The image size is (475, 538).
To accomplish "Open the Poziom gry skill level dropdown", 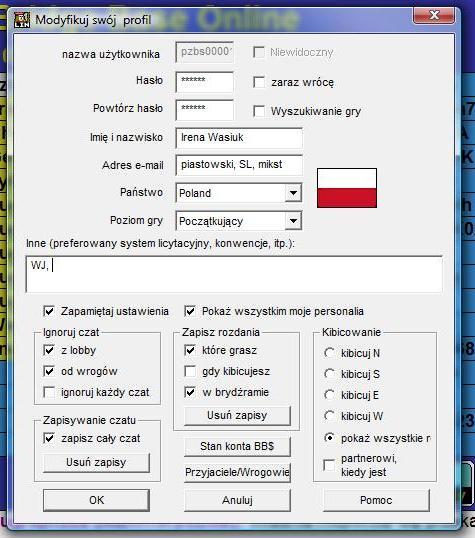I will coord(293,221).
